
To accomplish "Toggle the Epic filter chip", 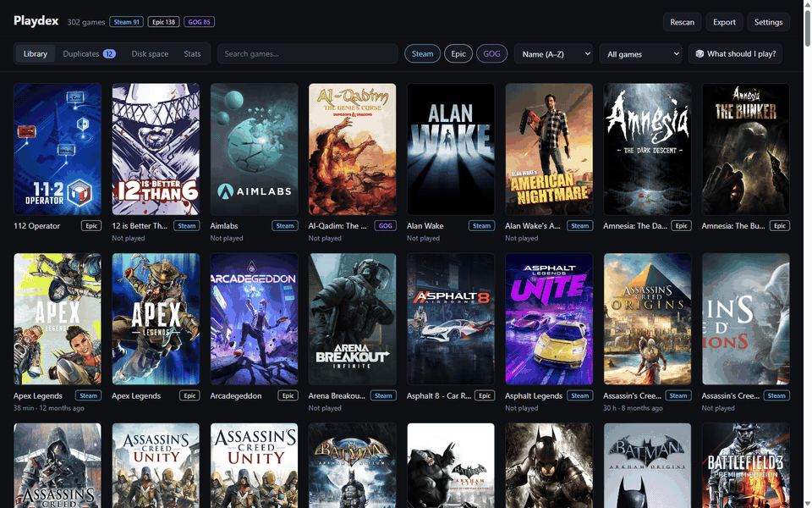I will pos(458,54).
